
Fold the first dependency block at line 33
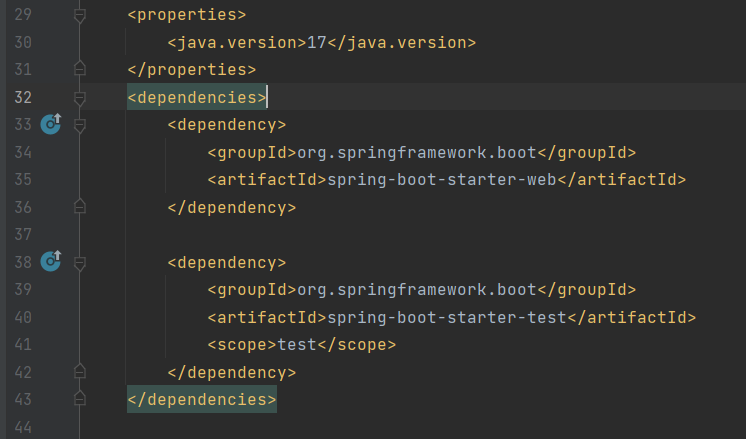tap(80, 126)
